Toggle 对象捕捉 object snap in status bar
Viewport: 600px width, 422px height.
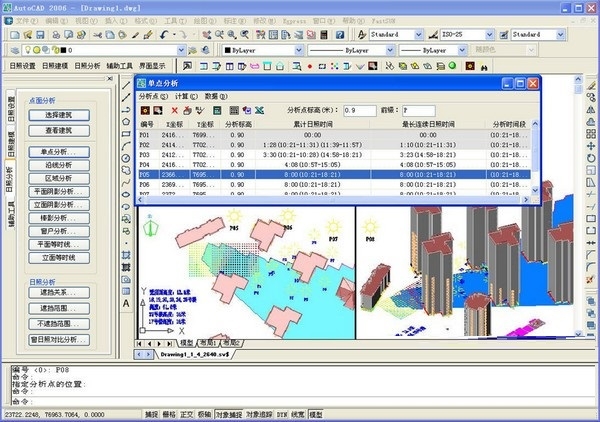tap(228, 414)
